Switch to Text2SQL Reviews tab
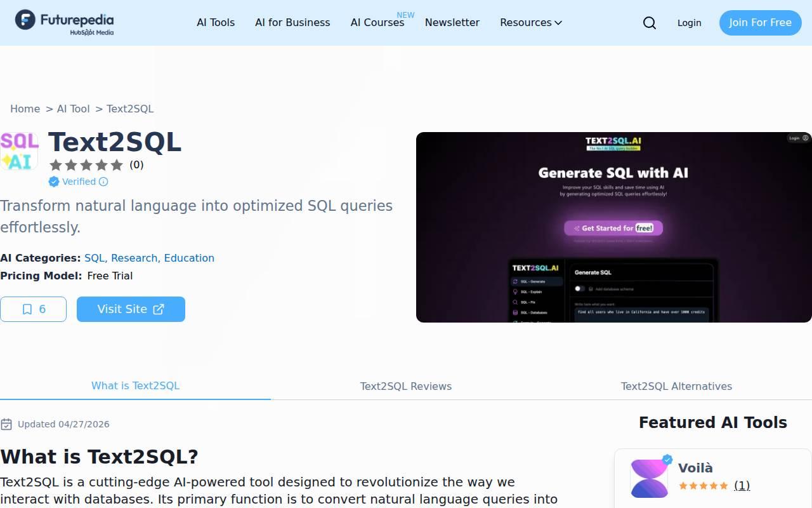Image resolution: width=812 pixels, height=508 pixels. pos(406,386)
